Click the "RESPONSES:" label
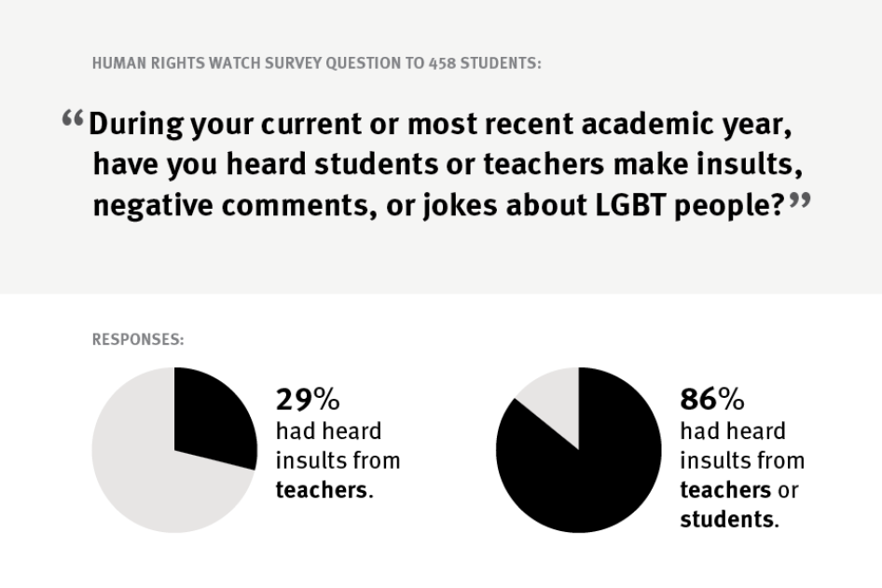The height and width of the screenshot is (588, 882). click(x=138, y=340)
